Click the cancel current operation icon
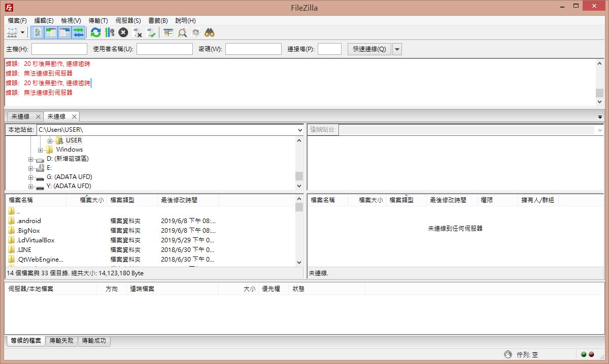The width and height of the screenshot is (609, 364). pos(123,32)
